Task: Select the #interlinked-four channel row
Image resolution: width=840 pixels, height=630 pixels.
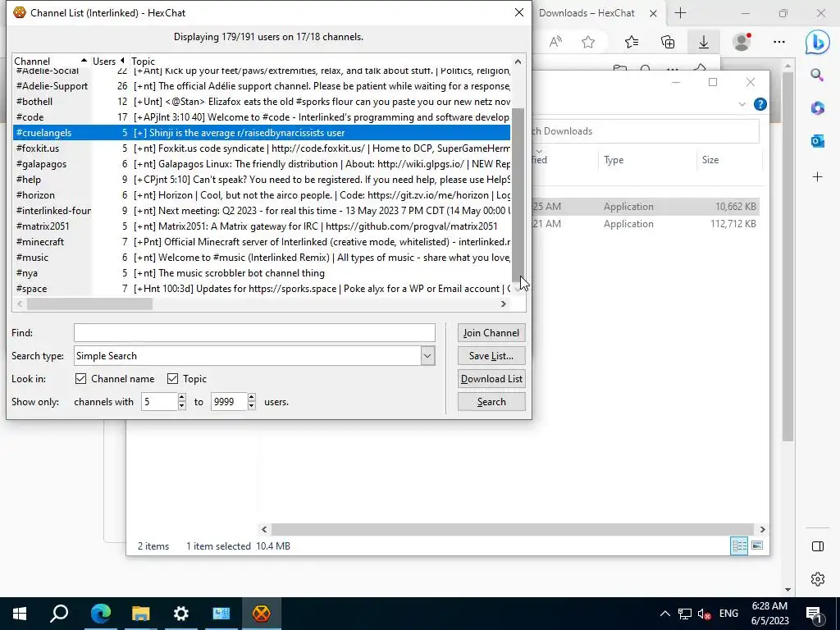Action: pos(262,211)
